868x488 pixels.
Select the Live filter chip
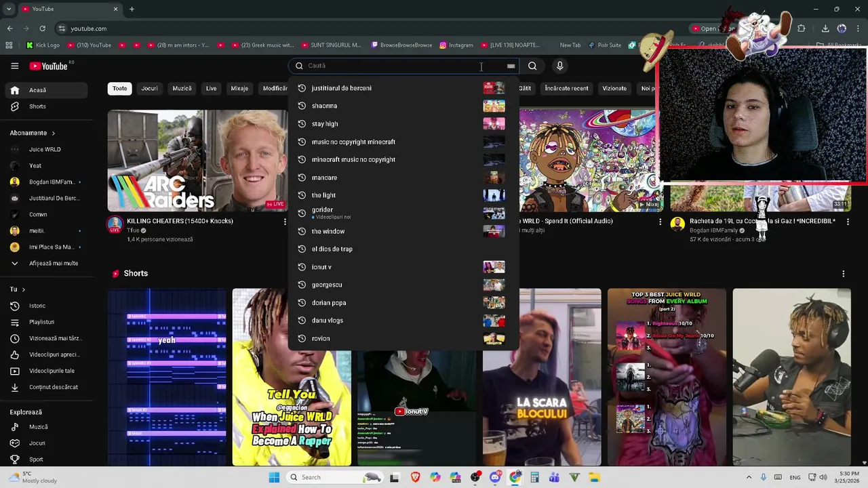point(211,89)
